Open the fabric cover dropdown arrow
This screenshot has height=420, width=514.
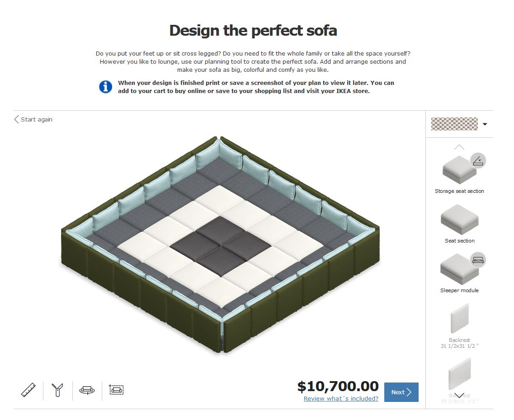[x=485, y=124]
